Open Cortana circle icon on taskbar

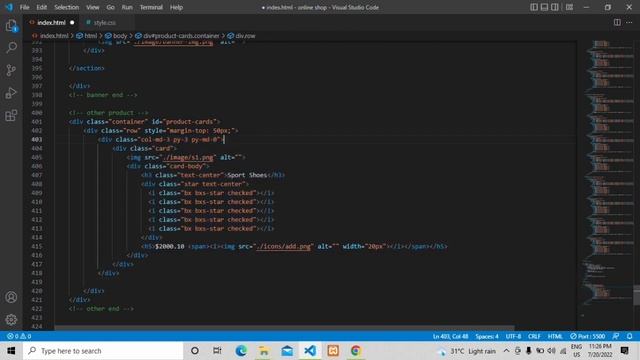195,351
